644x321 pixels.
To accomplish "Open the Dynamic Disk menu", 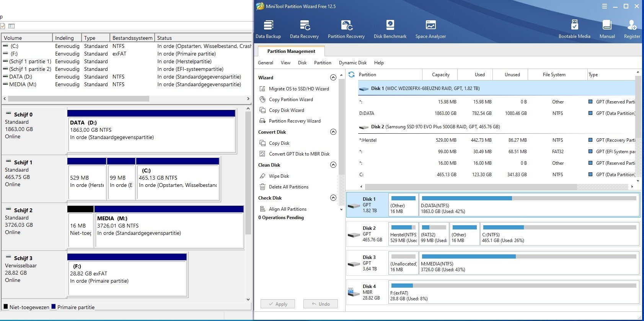I will coord(352,63).
